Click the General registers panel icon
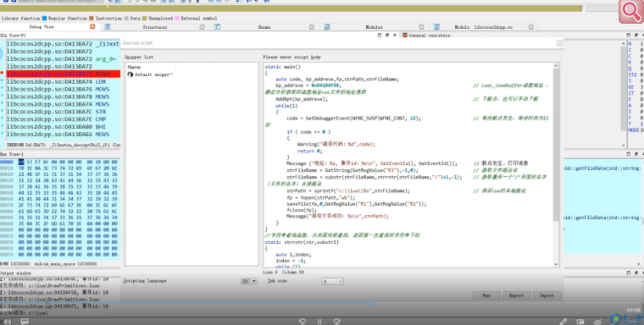The image size is (644, 325). click(405, 36)
